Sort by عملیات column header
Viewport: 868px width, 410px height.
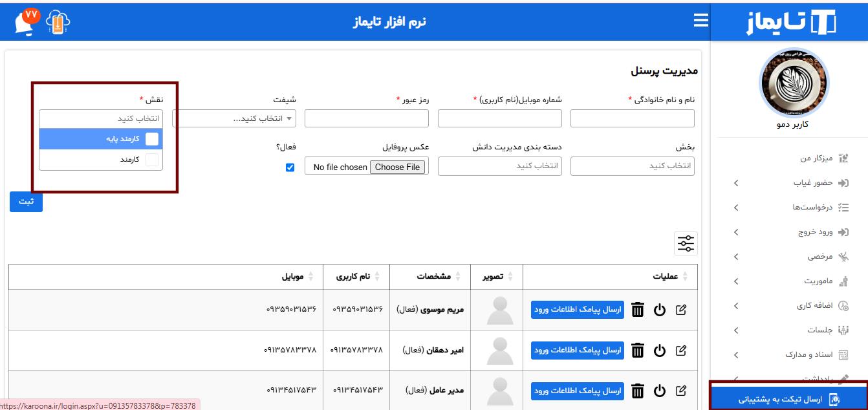click(610, 277)
